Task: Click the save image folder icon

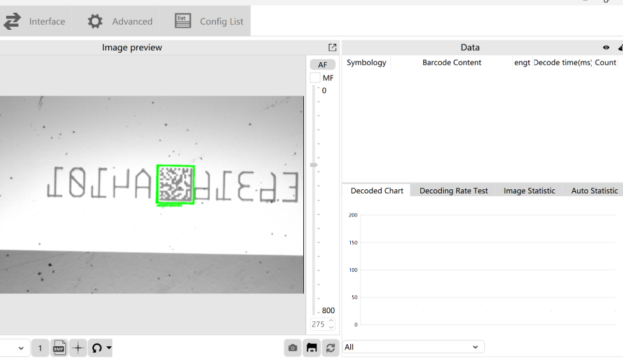Action: click(311, 348)
